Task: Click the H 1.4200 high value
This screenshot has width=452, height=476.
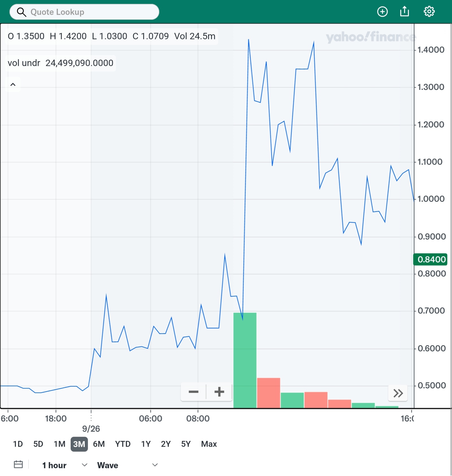Action: tap(68, 36)
